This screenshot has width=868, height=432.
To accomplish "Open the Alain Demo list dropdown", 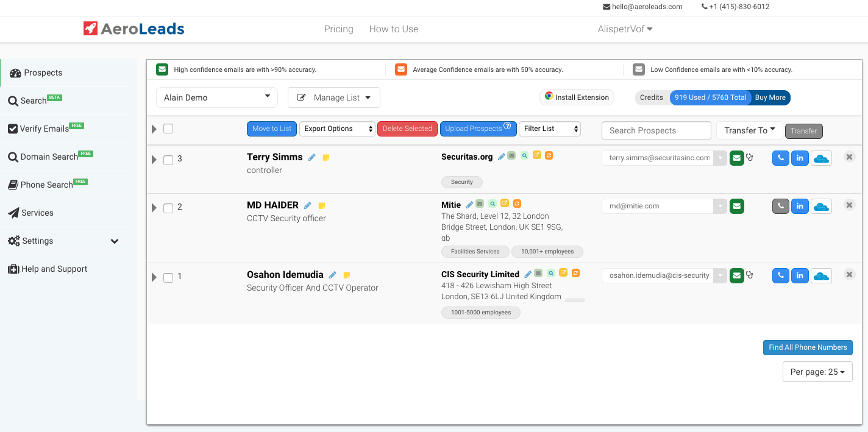I will [x=217, y=97].
